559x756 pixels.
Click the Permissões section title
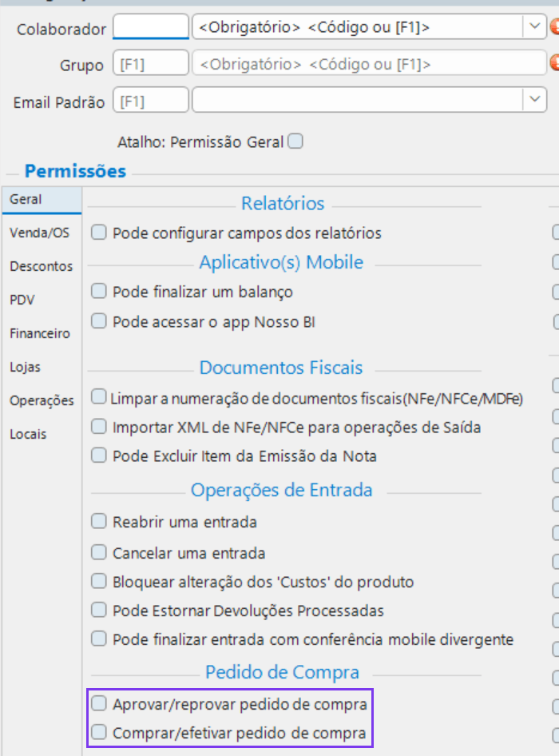tap(75, 171)
